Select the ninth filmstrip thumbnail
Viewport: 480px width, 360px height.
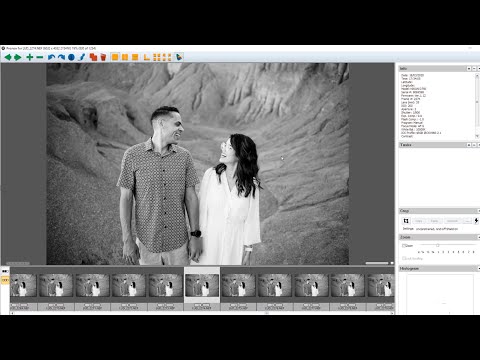[311, 286]
